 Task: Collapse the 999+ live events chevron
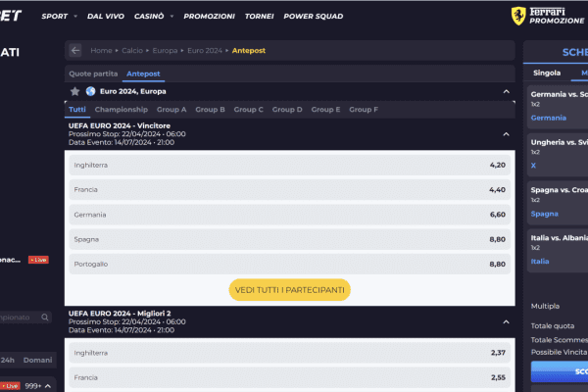tap(48, 386)
